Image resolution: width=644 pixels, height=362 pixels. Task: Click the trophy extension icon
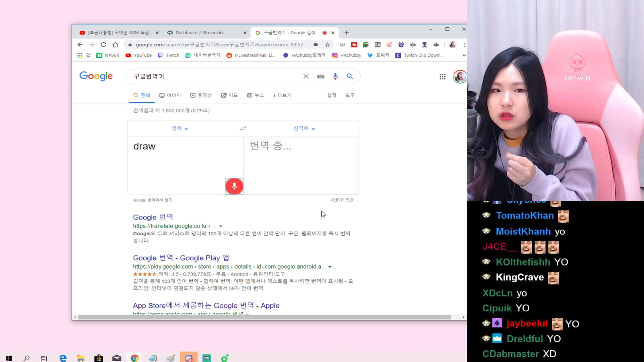(x=425, y=45)
